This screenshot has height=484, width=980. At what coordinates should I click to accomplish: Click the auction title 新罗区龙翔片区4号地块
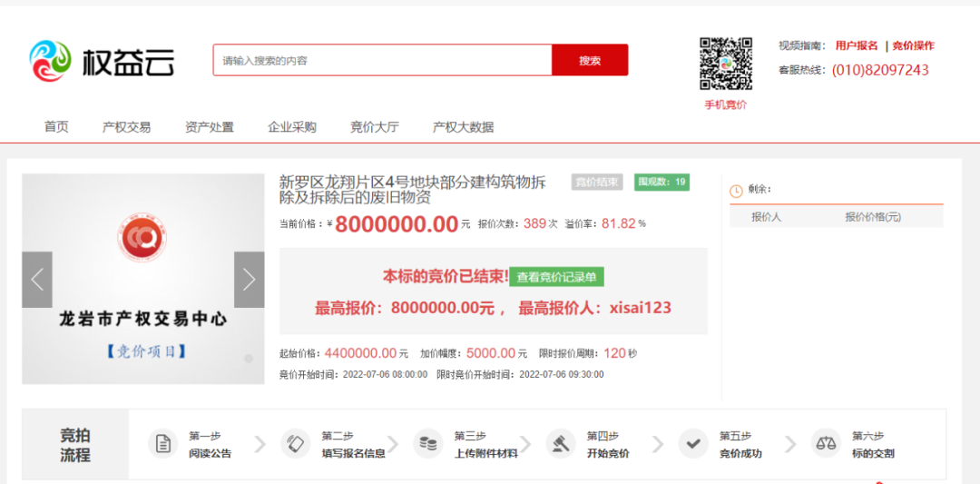point(413,190)
